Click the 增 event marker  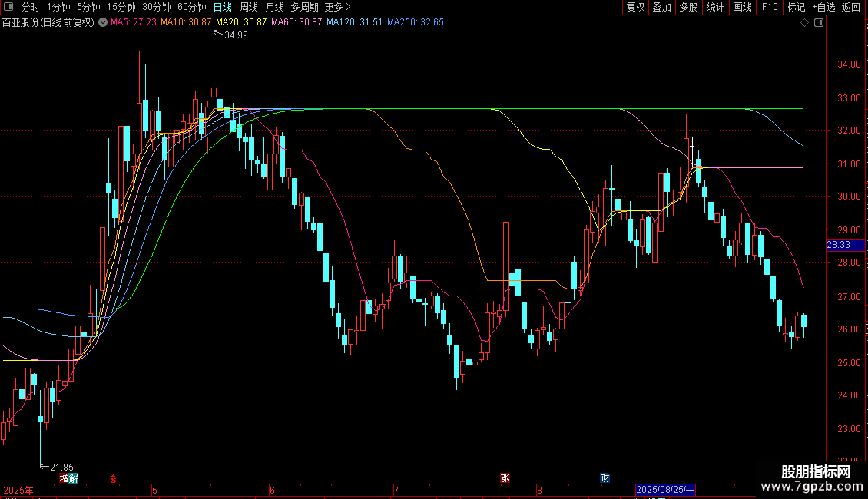[65, 478]
